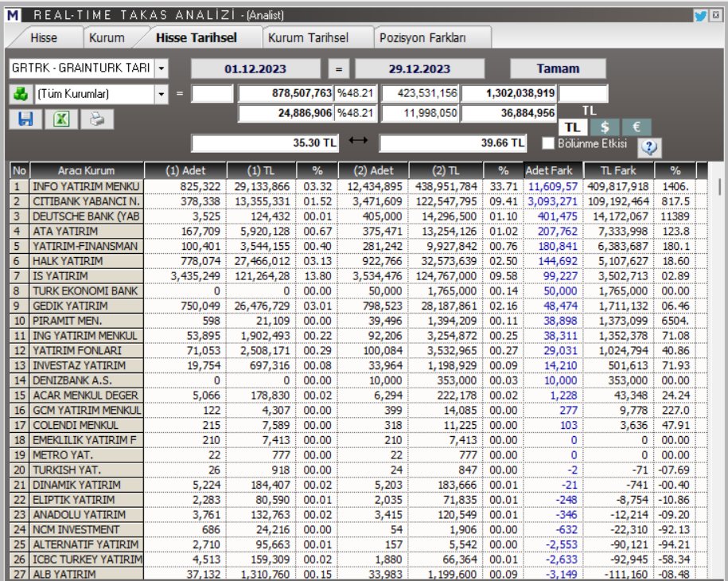This screenshot has width=728, height=581.
Task: Click the 39.66 TL price field
Action: (453, 142)
